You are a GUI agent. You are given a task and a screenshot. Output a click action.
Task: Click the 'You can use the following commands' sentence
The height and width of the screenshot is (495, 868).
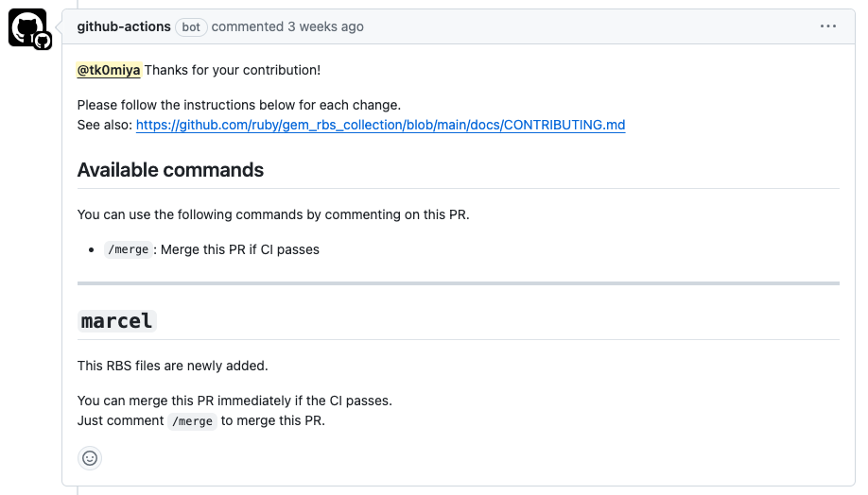click(x=273, y=214)
